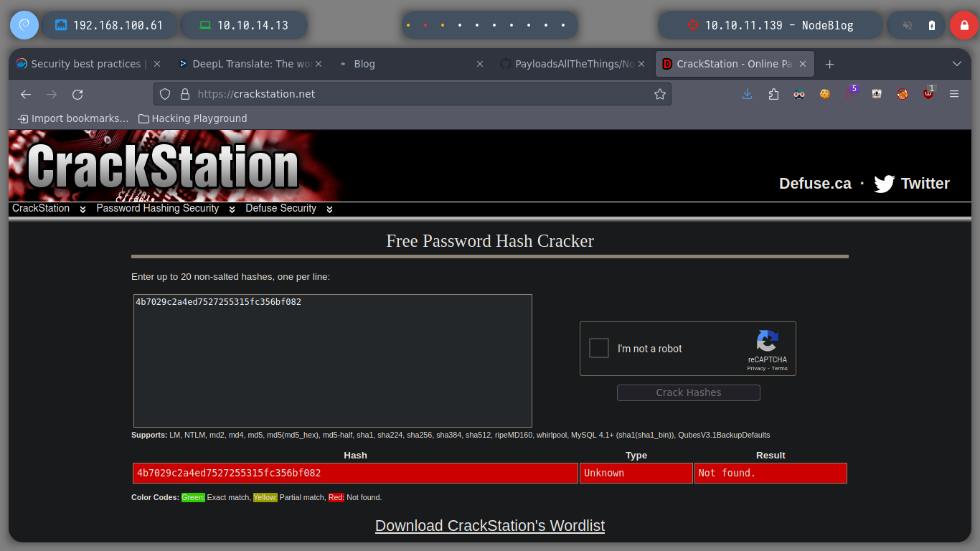Click the Twitter bird icon
Image resolution: width=980 pixels, height=551 pixels.
pos(885,184)
